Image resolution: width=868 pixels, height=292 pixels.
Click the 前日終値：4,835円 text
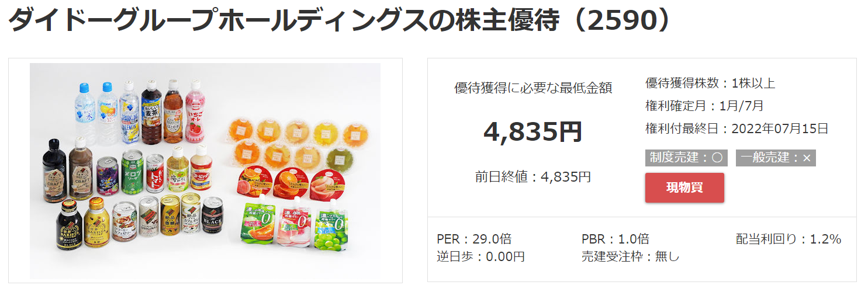(533, 177)
